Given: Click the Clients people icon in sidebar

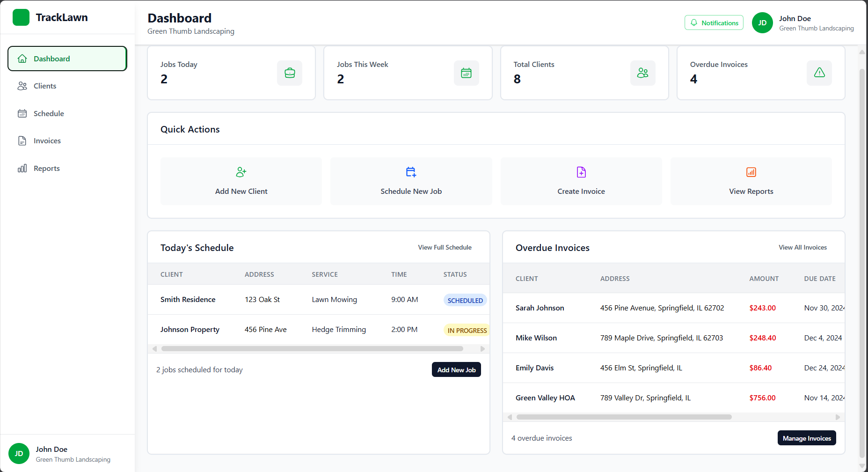Looking at the screenshot, I should coord(22,86).
